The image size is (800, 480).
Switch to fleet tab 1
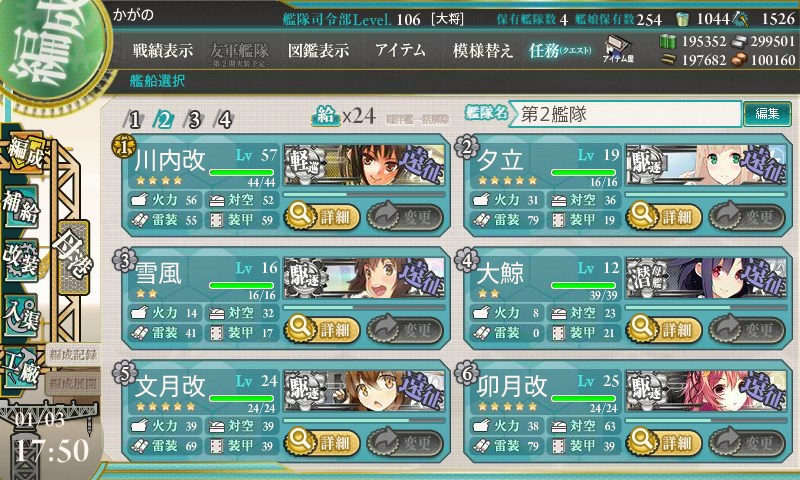click(x=134, y=120)
